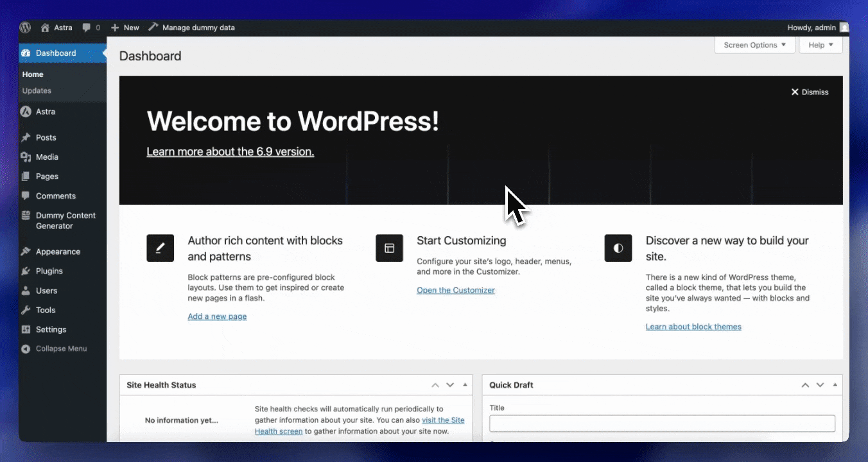Dismiss the Welcome to WordPress panel
The height and width of the screenshot is (462, 868).
pos(810,92)
